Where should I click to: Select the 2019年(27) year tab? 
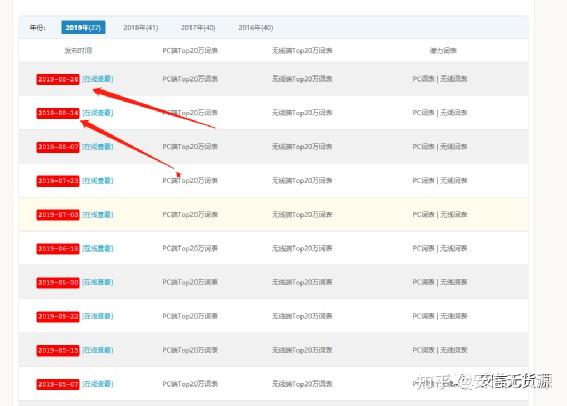83,27
